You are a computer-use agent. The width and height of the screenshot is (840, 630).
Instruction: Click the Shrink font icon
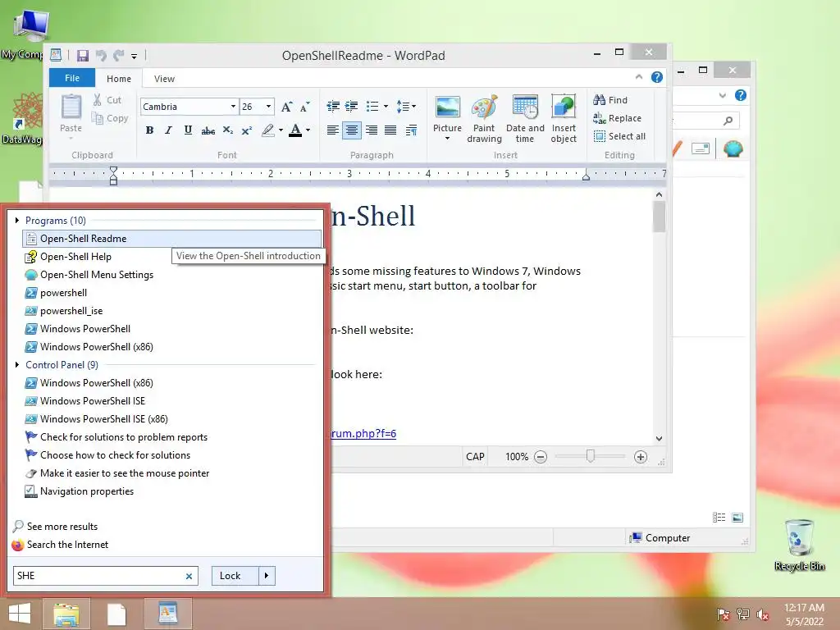pyautogui.click(x=305, y=107)
